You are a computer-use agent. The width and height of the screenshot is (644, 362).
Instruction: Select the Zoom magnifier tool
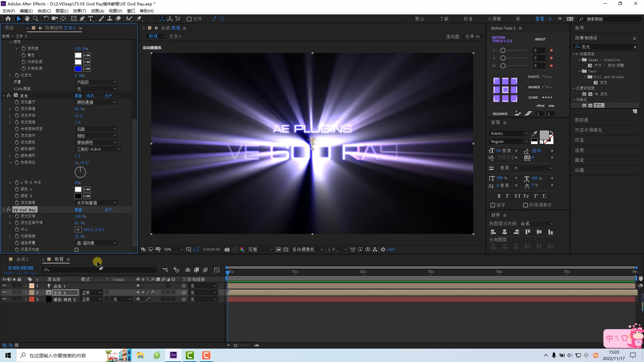35,19
